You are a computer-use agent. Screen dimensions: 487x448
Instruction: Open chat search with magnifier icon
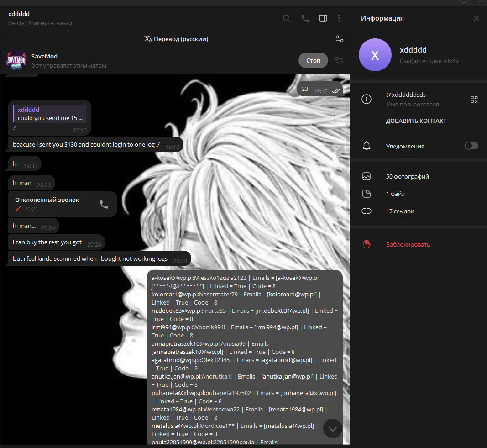click(x=287, y=18)
